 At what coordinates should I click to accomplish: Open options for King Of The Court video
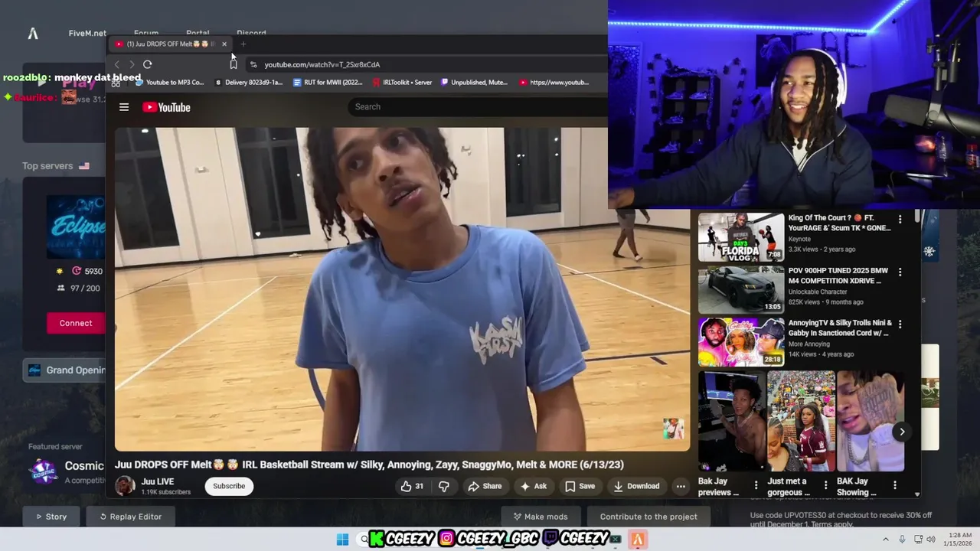[900, 220]
